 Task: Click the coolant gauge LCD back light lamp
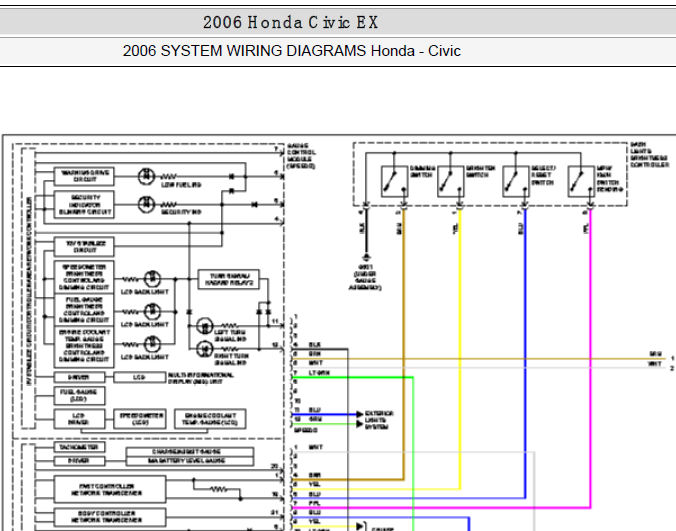pos(152,344)
